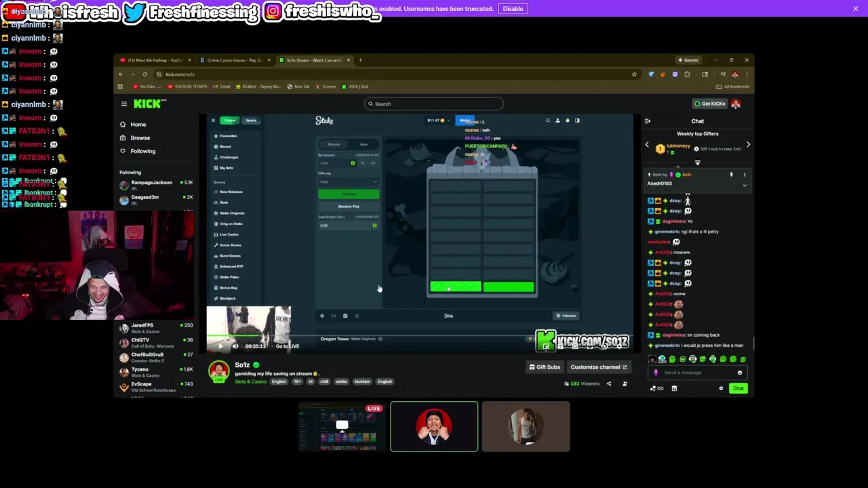Close the top notification banner
The image size is (868, 488).
pos(855,8)
